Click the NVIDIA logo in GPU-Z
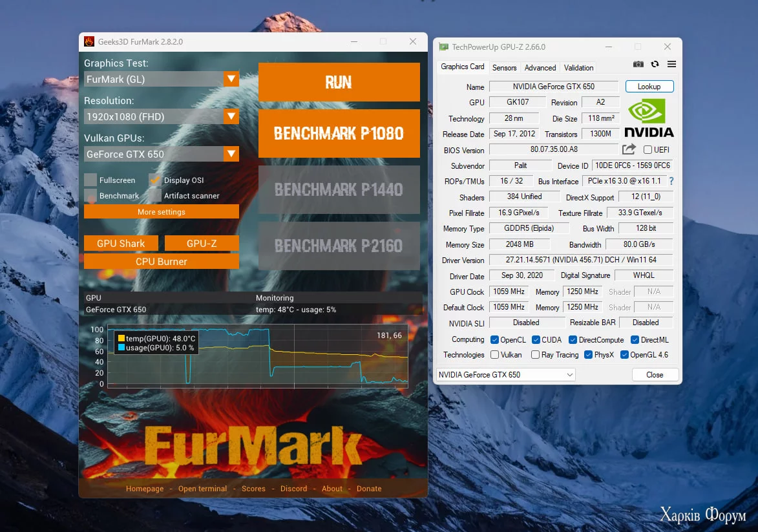758x532 pixels. click(649, 118)
